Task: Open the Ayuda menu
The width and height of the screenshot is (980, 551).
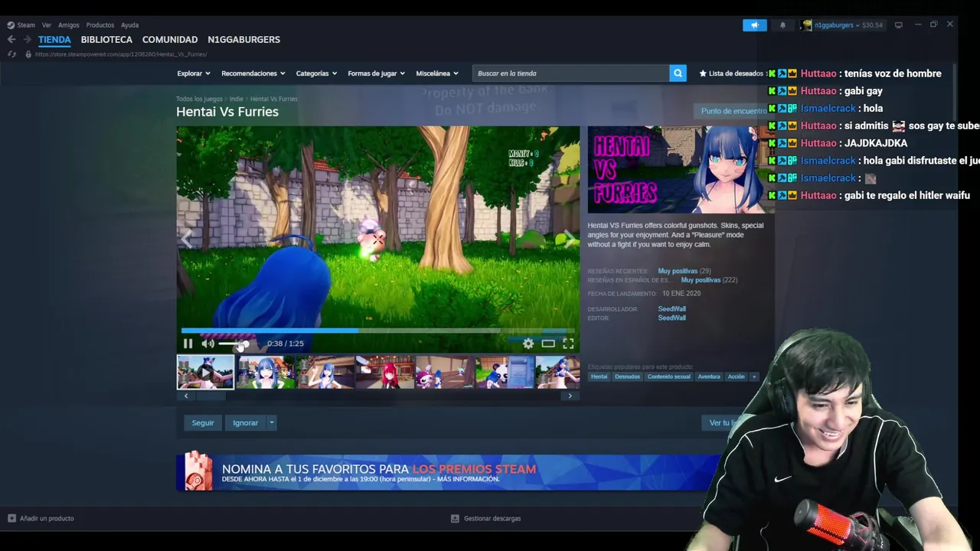Action: 130,25
